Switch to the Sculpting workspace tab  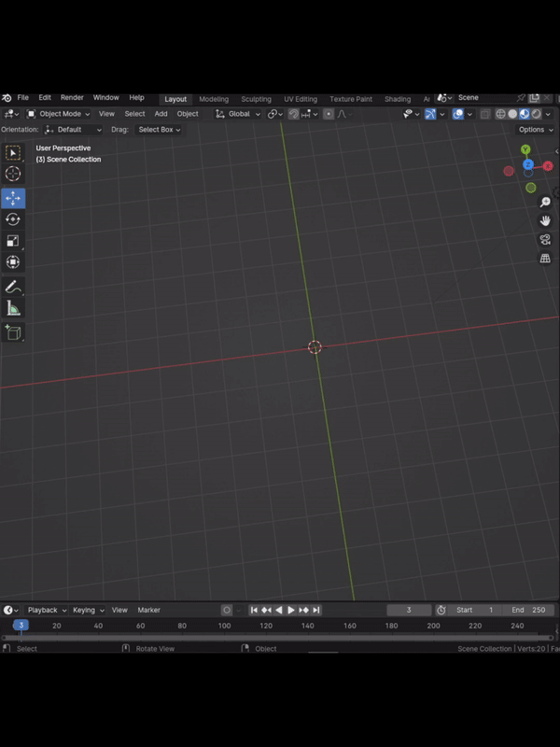(x=256, y=99)
